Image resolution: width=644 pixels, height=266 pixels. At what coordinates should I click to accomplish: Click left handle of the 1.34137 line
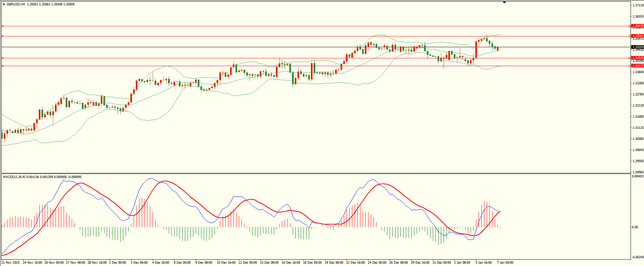tap(3, 66)
